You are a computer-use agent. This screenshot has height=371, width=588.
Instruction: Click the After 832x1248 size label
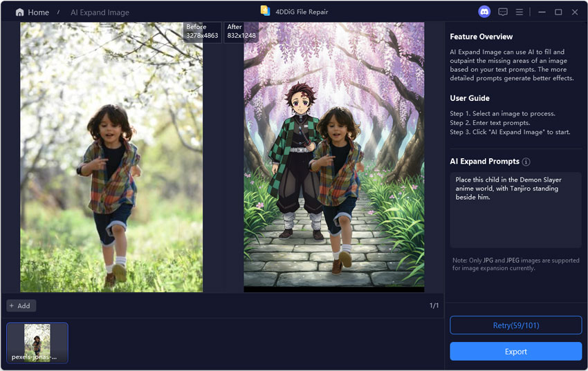tap(241, 31)
